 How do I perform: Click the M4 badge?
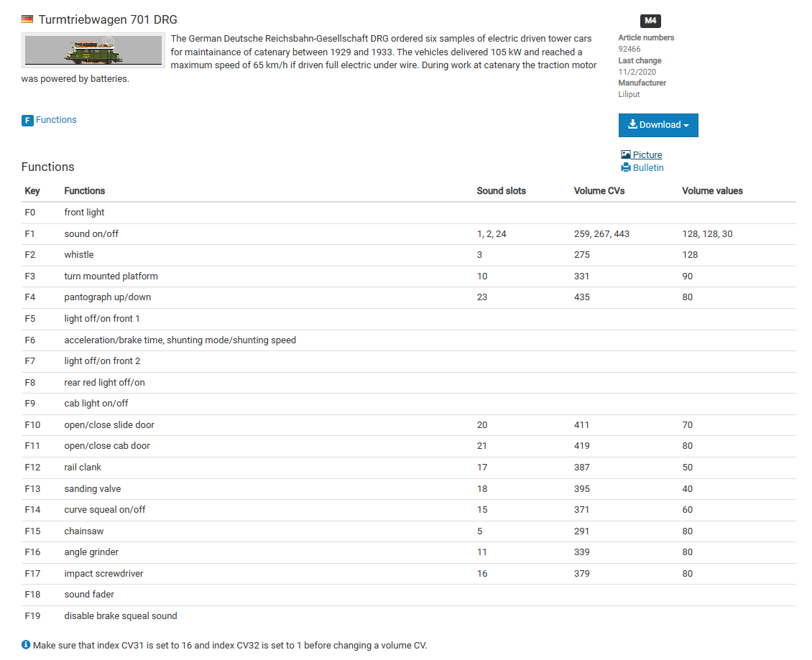pyautogui.click(x=650, y=21)
